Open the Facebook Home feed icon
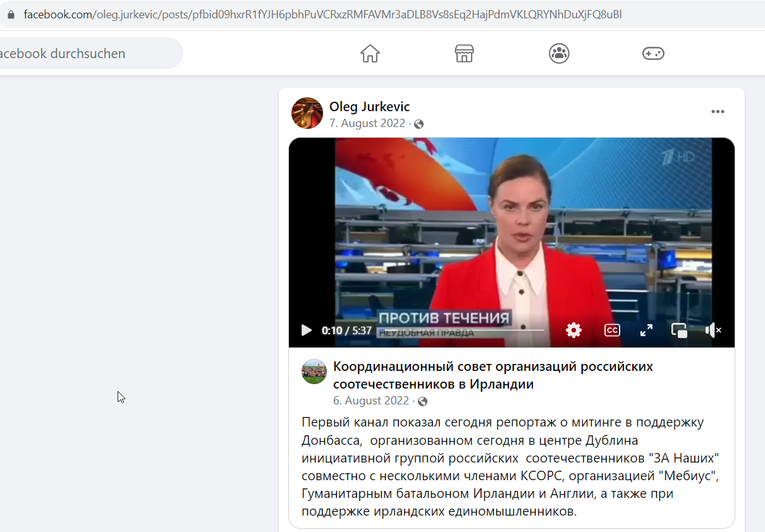 370,54
